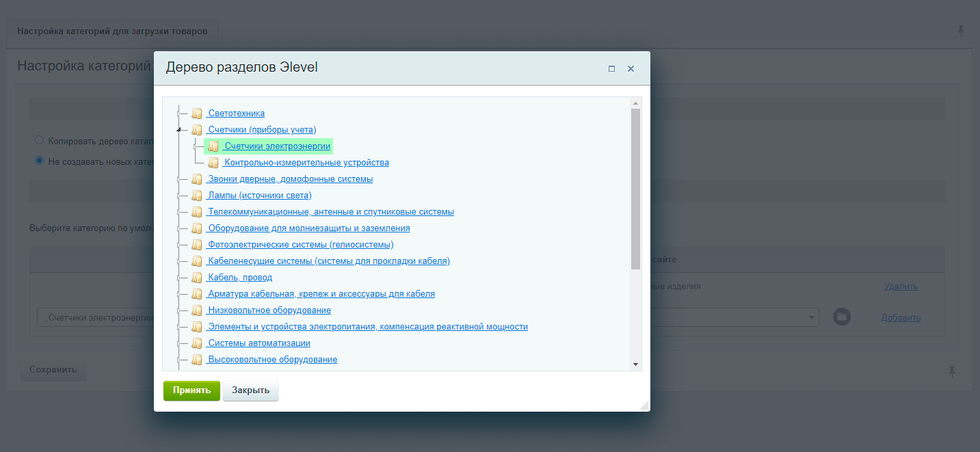
Task: Expand the Звонки дверные, домофонные системы node
Action: (178, 179)
